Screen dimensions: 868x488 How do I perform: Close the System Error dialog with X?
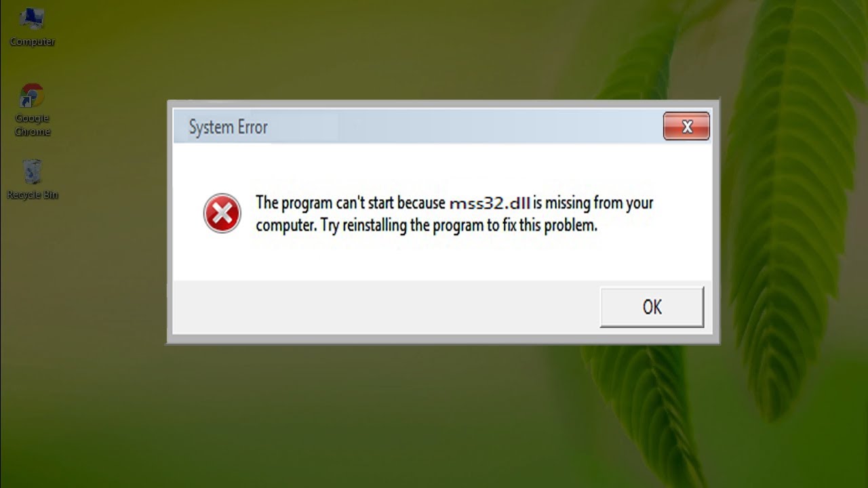pyautogui.click(x=686, y=127)
